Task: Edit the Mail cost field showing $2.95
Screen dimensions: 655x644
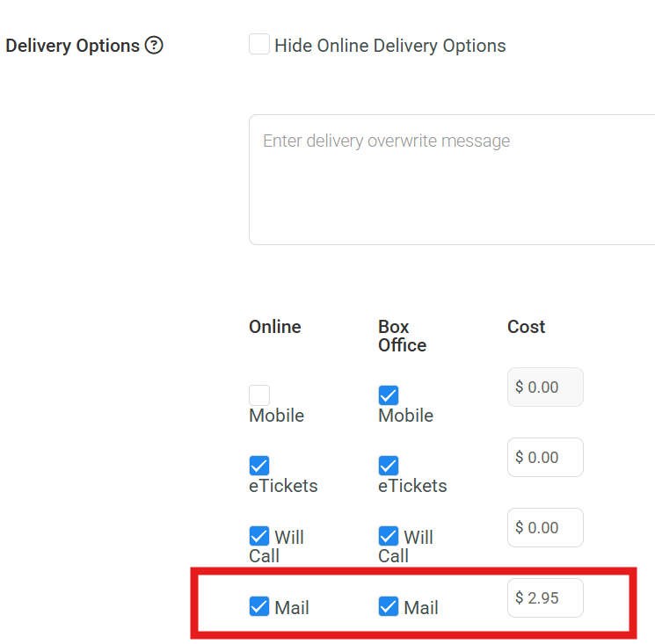Action: point(545,597)
